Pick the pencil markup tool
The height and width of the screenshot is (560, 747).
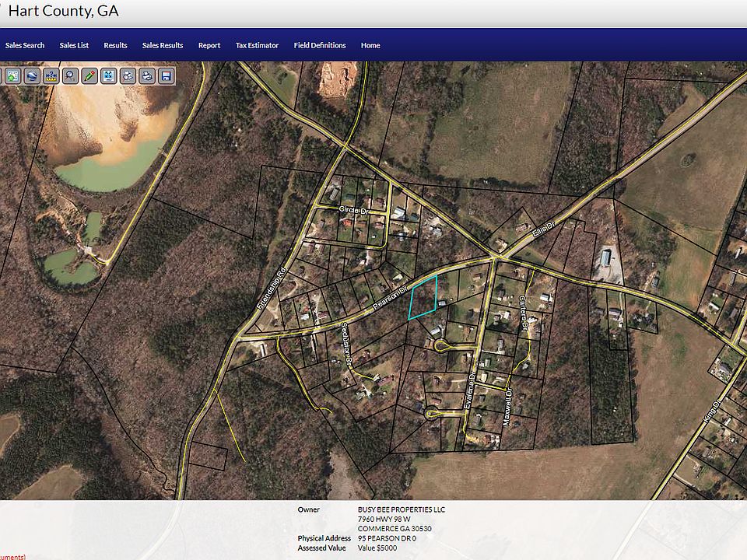coord(88,76)
